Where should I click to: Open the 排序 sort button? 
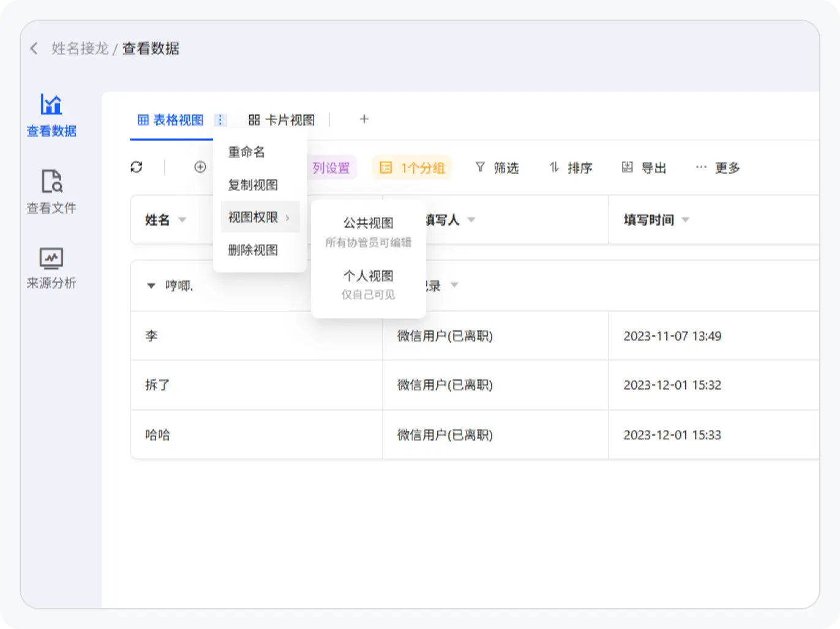[x=571, y=168]
